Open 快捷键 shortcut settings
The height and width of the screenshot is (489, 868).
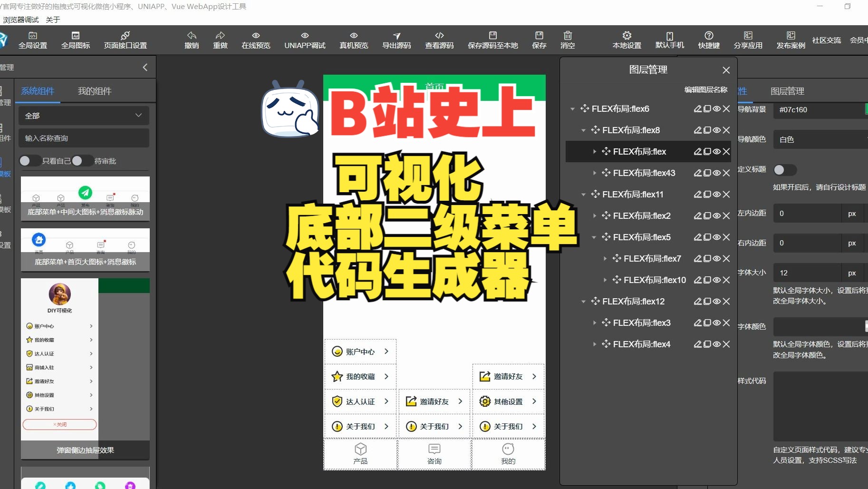pyautogui.click(x=708, y=40)
